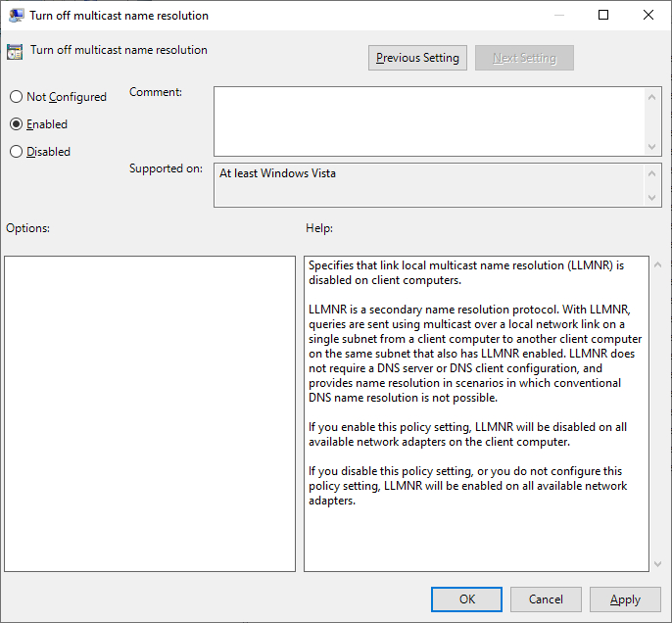
Task: Click the Apply button
Action: tap(625, 599)
